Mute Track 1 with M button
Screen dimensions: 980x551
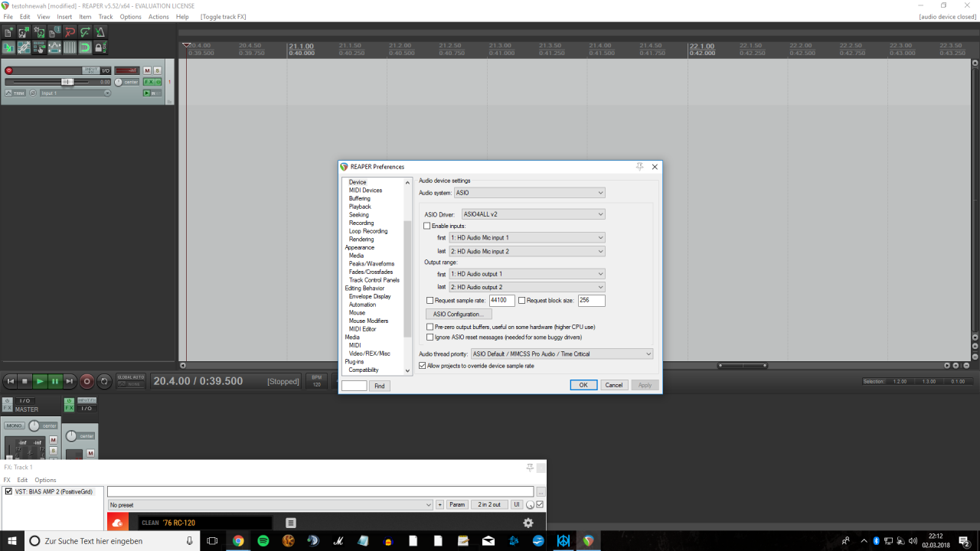click(148, 70)
